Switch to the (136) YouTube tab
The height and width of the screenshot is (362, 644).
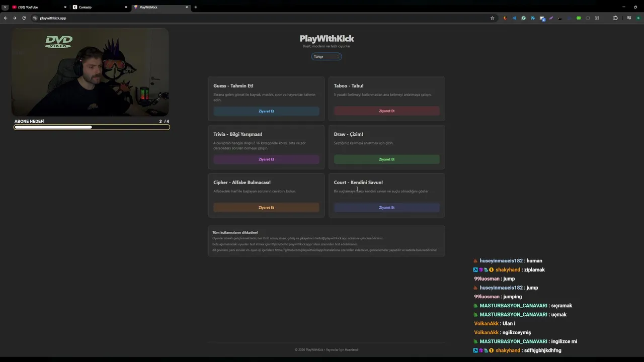point(38,7)
